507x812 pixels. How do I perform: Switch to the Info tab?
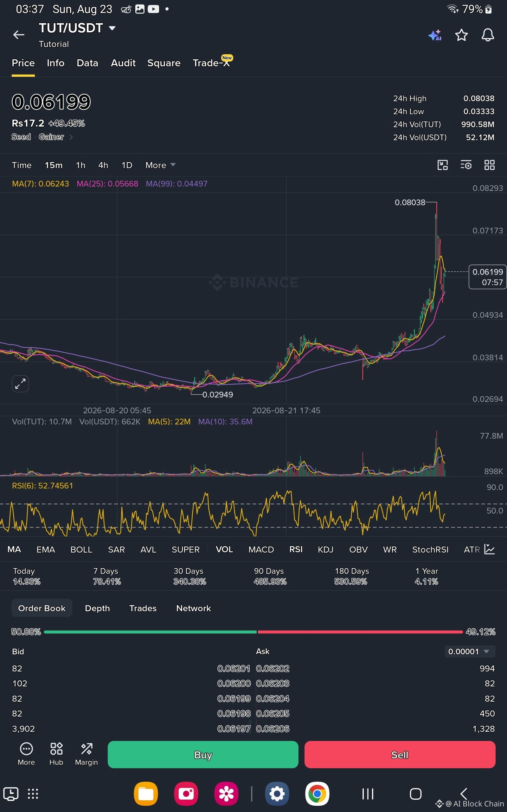click(56, 63)
